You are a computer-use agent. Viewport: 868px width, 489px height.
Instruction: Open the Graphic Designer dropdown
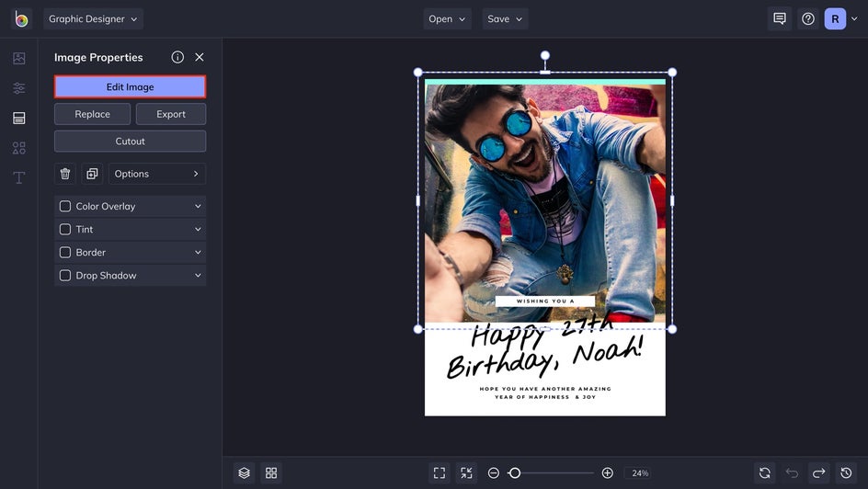94,18
